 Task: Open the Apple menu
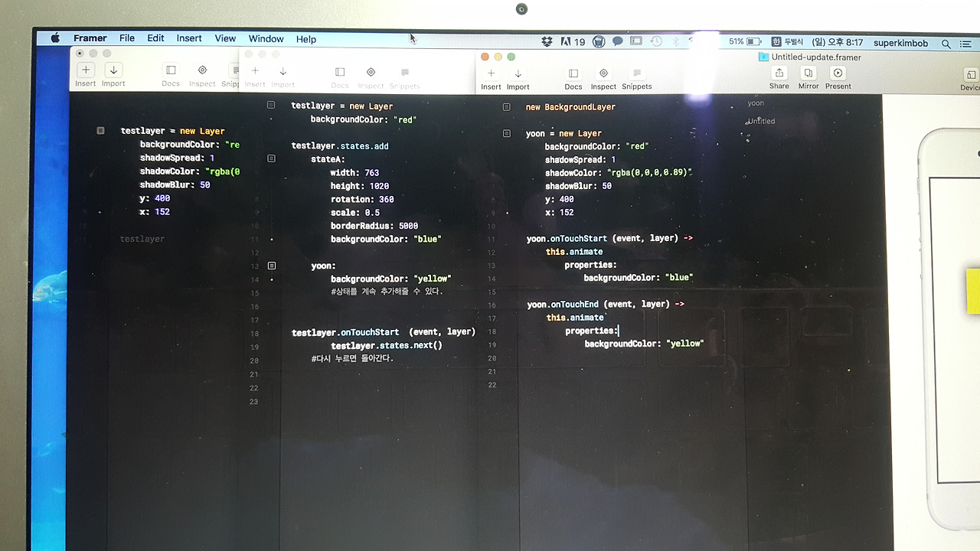click(55, 38)
